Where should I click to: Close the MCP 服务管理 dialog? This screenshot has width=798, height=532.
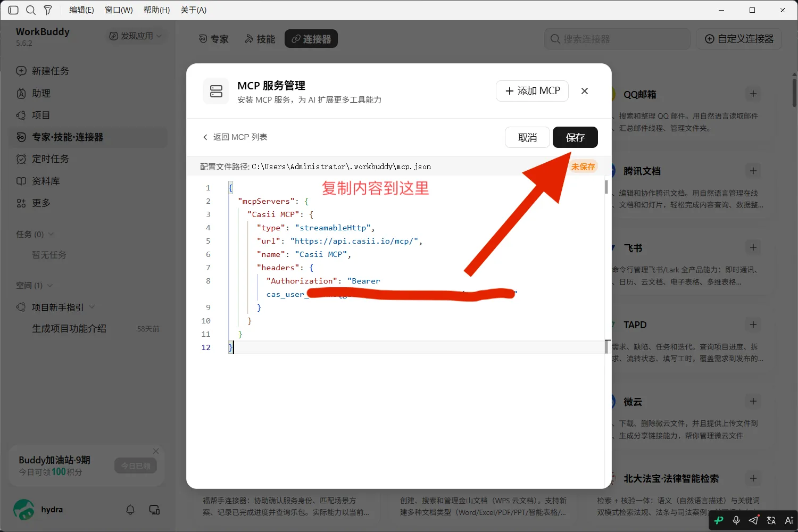tap(585, 91)
